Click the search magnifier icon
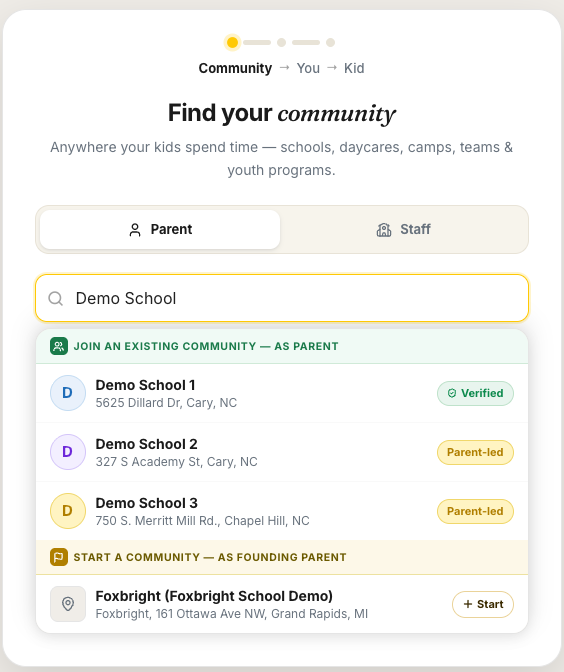 [x=56, y=298]
